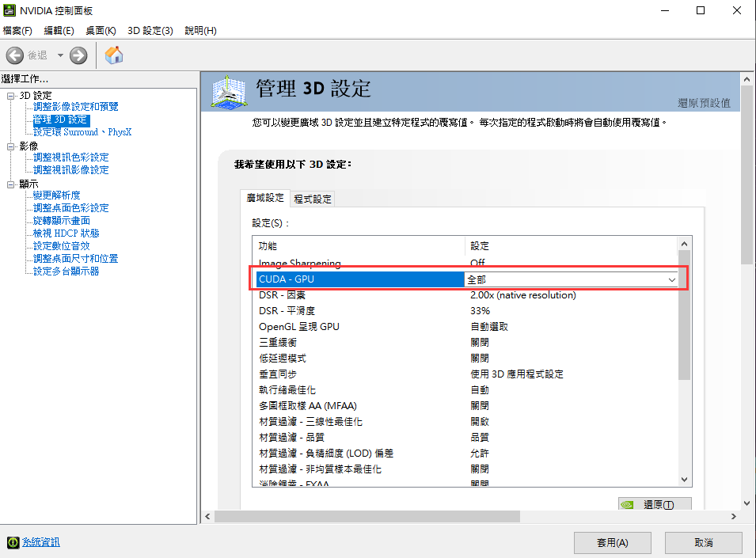The image size is (756, 558).
Task: Select the 執行緒最佳化 row
Action: [465, 390]
